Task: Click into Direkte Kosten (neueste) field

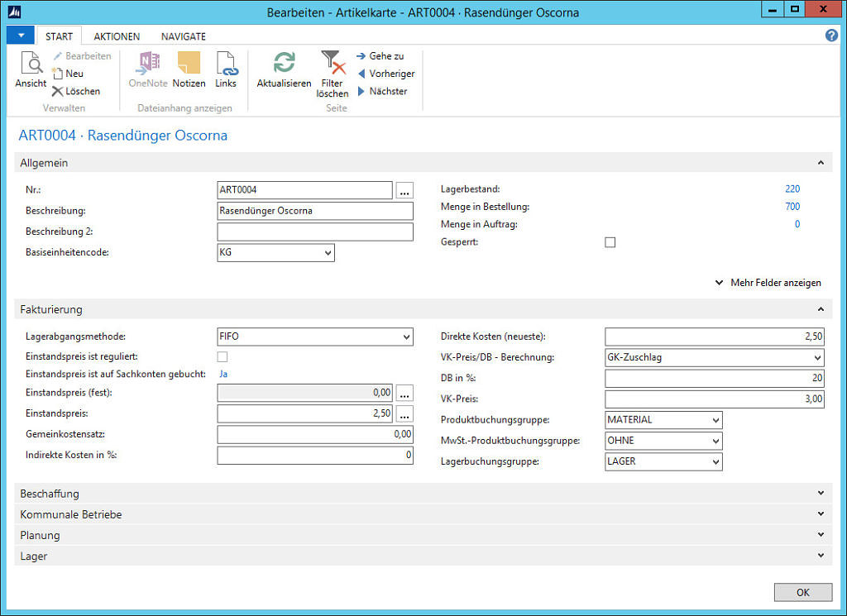Action: 715,337
